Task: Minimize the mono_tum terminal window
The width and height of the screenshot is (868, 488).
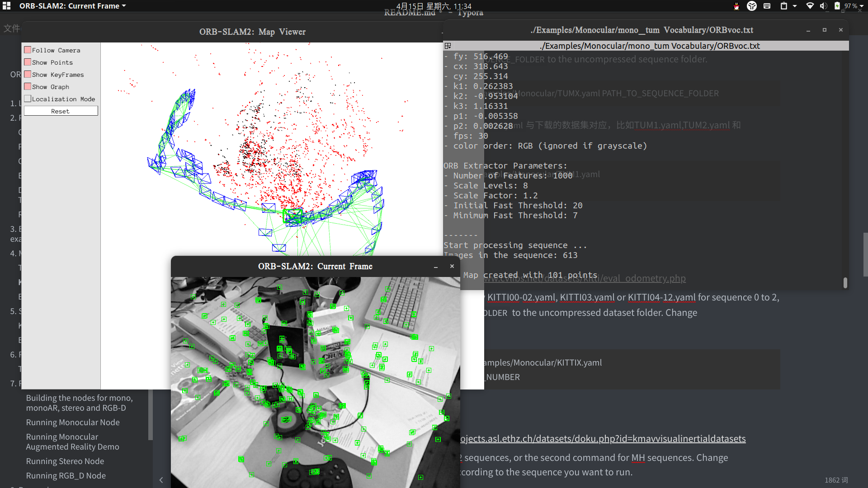Action: (808, 30)
